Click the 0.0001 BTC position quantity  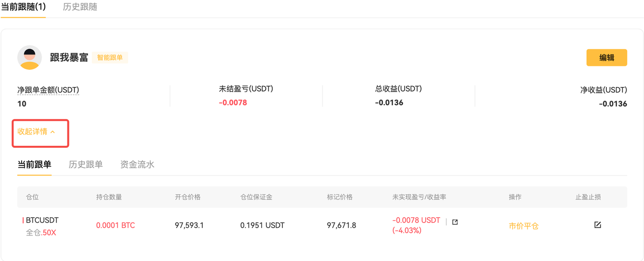(115, 225)
